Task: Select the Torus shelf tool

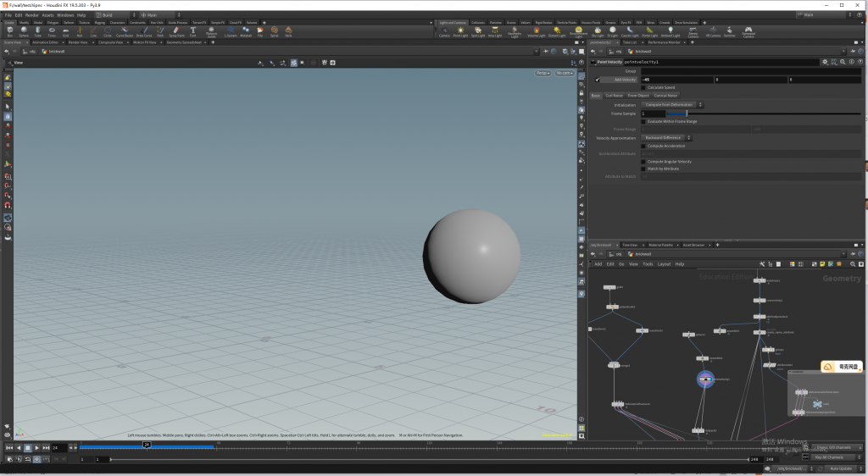Action: pos(52,31)
